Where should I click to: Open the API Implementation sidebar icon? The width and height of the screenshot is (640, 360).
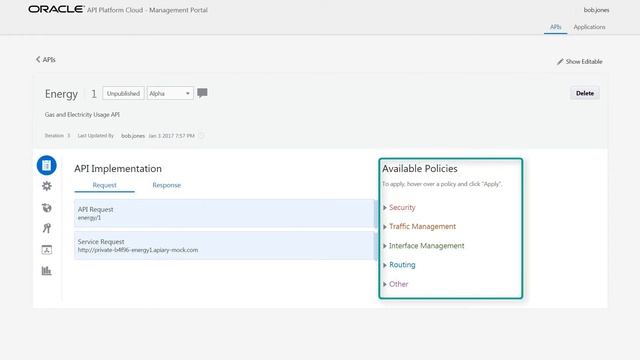coord(47,165)
